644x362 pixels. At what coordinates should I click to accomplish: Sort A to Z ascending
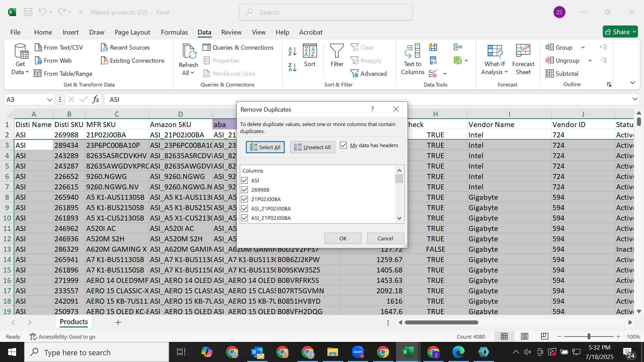click(292, 51)
